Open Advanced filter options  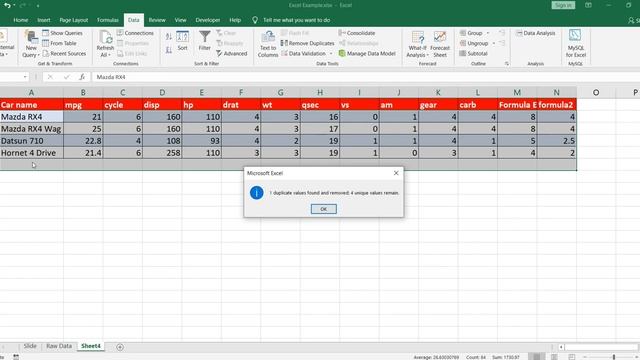click(231, 53)
